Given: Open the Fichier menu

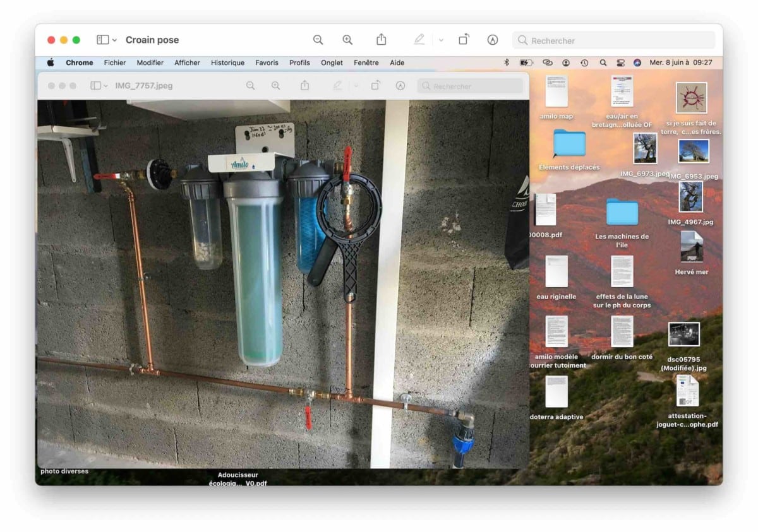Looking at the screenshot, I should (115, 62).
